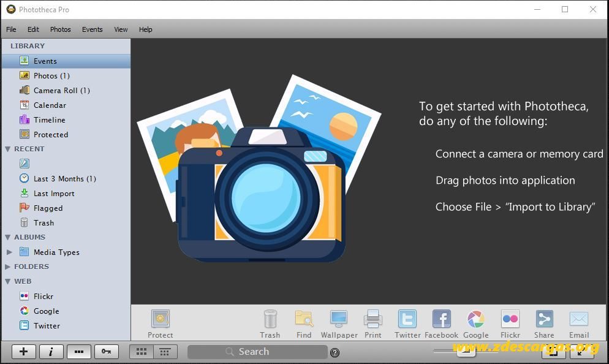The image size is (609, 364).
Task: Click the camera and photos welcome illustration
Action: [x=259, y=168]
